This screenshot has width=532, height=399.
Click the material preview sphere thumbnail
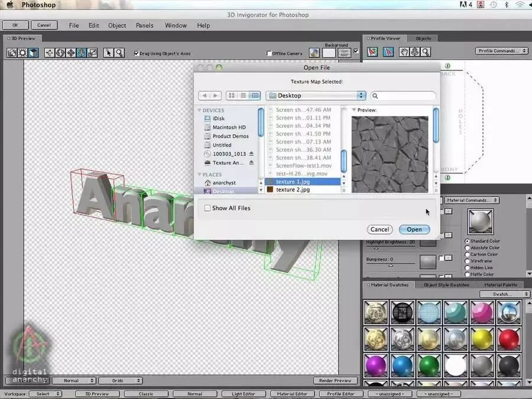(x=480, y=221)
